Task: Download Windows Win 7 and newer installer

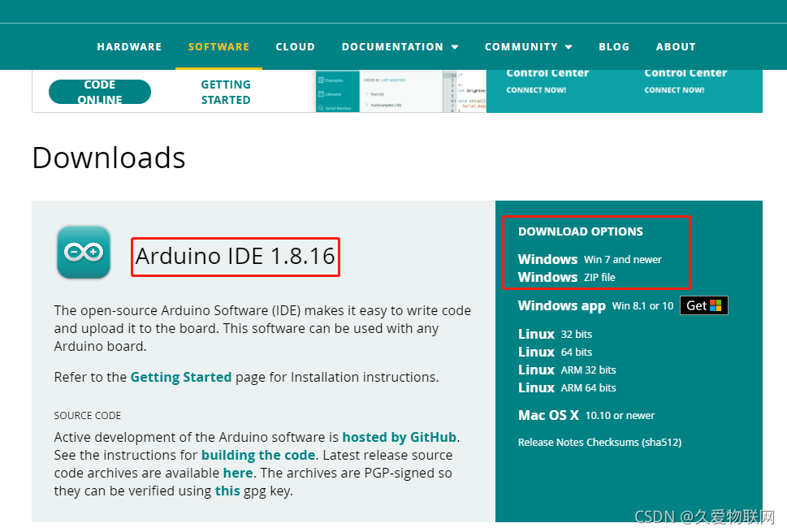Action: [x=590, y=259]
